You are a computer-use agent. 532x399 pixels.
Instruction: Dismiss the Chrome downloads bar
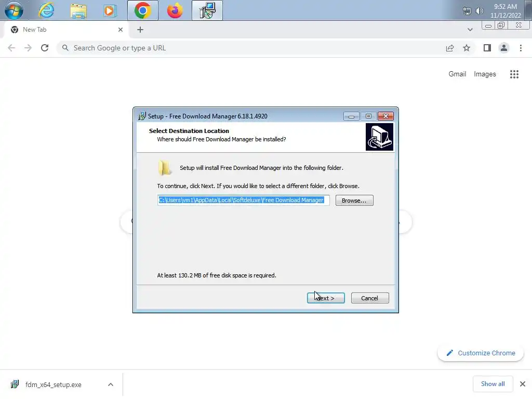[x=523, y=384]
